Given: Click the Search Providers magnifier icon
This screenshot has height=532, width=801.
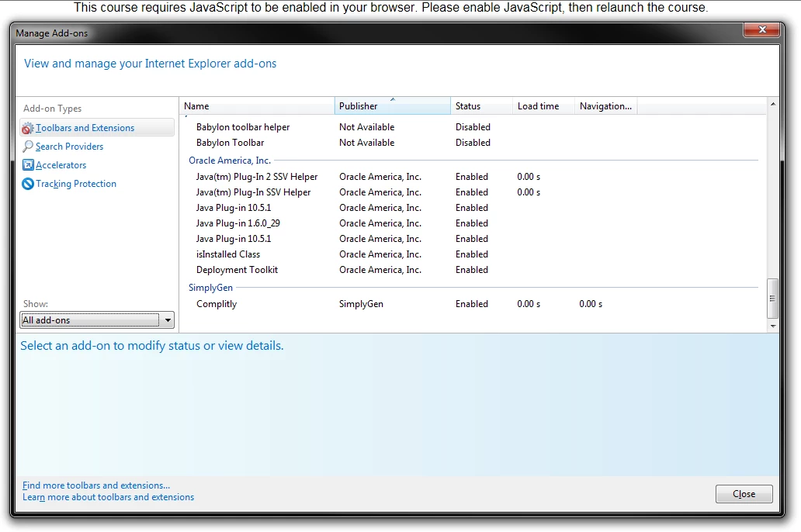Looking at the screenshot, I should pos(28,147).
